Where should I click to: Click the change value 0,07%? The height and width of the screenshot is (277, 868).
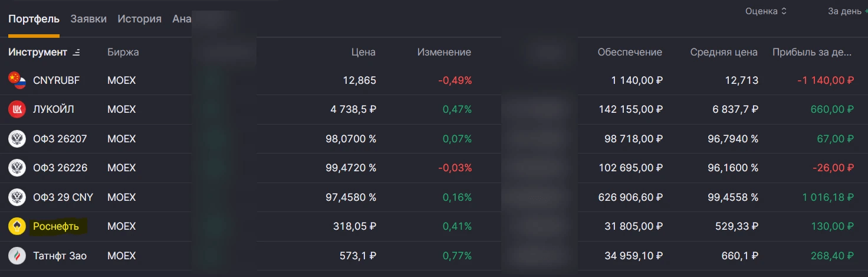tap(457, 139)
